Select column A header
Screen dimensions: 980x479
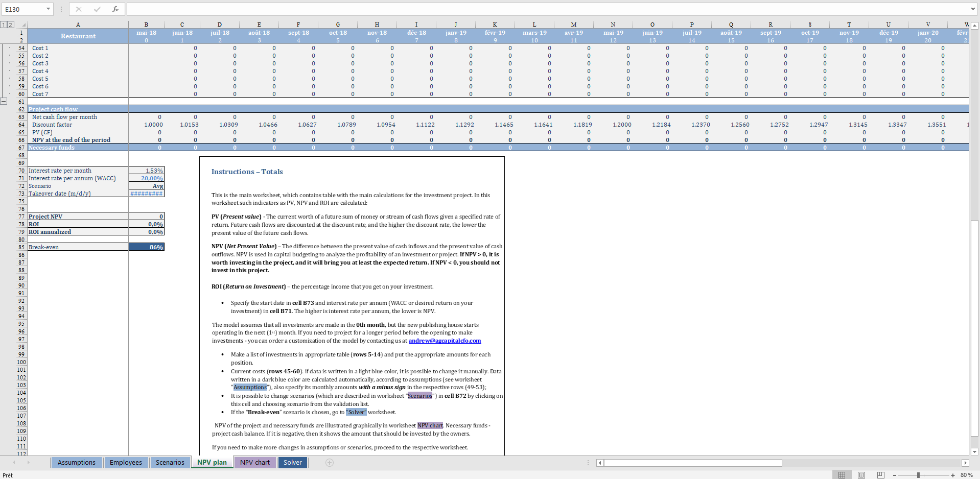tap(78, 25)
